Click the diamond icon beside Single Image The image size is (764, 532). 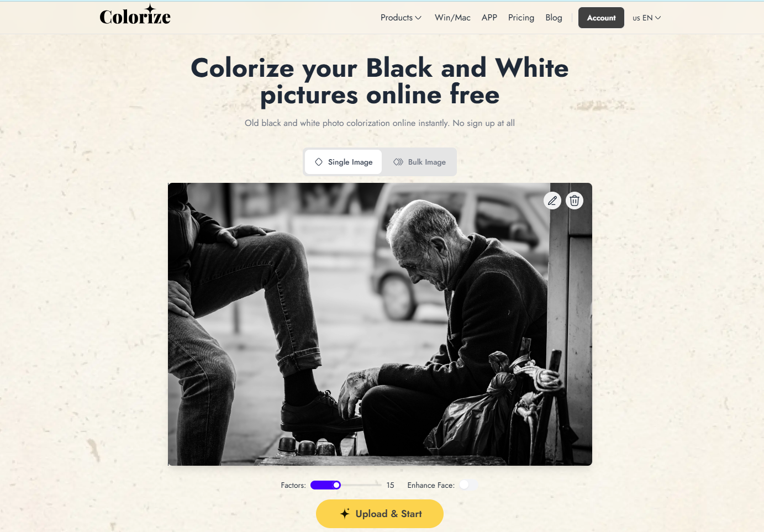pos(319,162)
